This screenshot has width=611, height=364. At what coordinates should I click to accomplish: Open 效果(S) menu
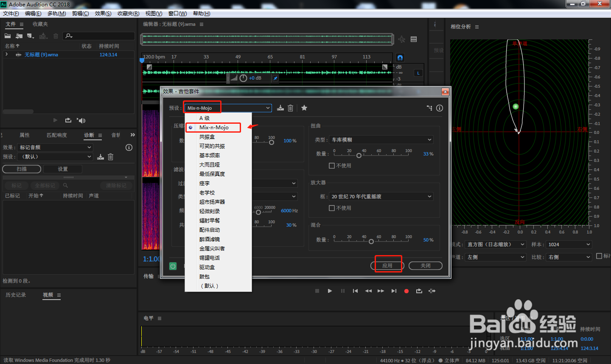[x=103, y=14]
